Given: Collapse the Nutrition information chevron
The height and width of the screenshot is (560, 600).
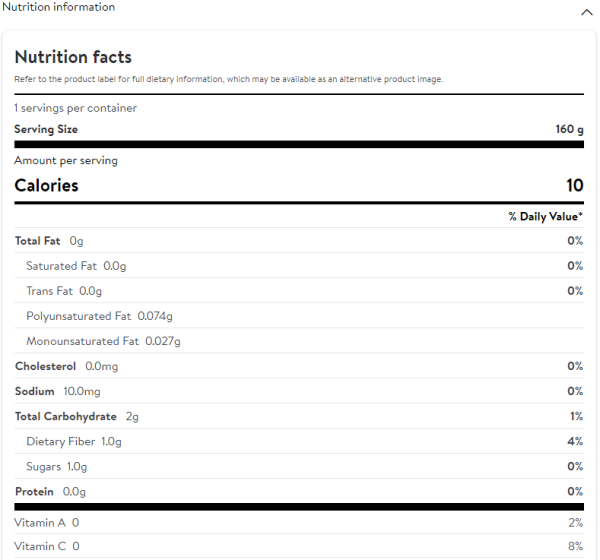Looking at the screenshot, I should coord(587,12).
